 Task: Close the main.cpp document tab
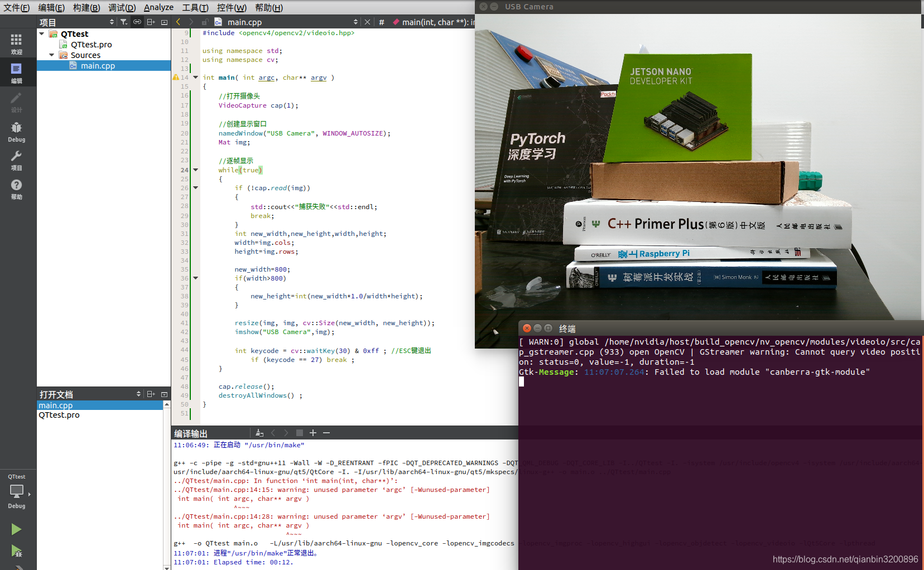click(367, 22)
